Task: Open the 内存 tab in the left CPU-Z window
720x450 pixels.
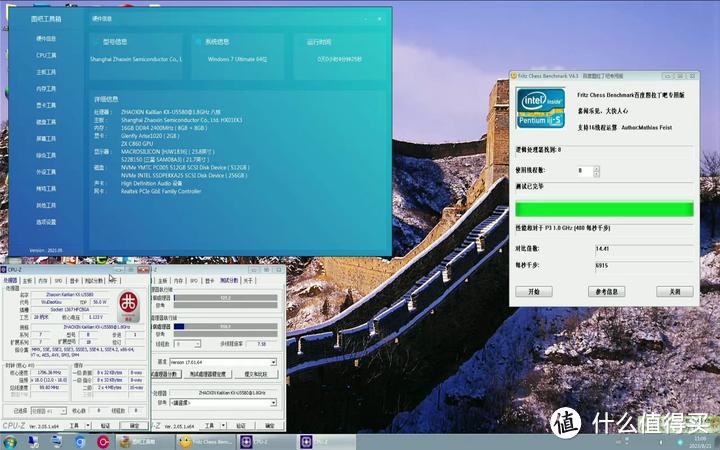Action: [x=45, y=281]
